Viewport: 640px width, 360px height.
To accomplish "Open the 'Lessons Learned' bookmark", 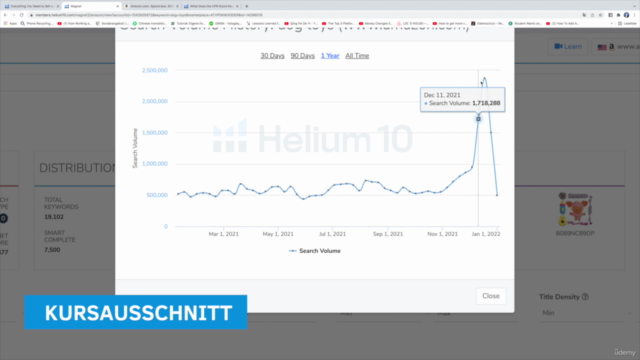I will [264, 24].
